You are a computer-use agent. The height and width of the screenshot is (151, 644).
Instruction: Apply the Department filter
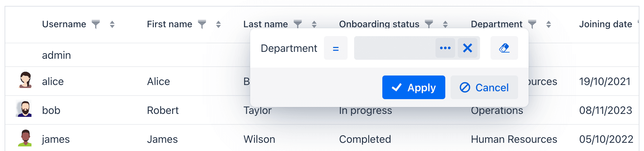coord(413,87)
